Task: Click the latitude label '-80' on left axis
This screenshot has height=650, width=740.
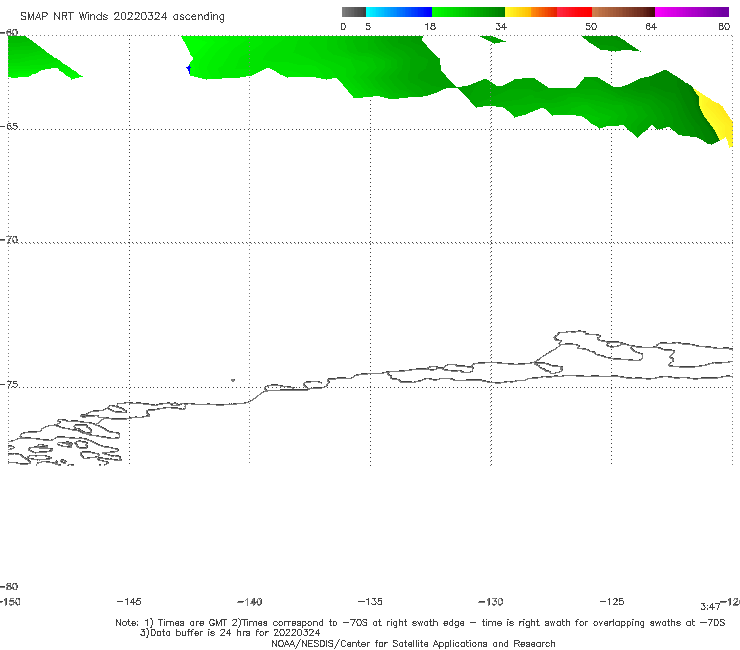Action: pos(9,586)
